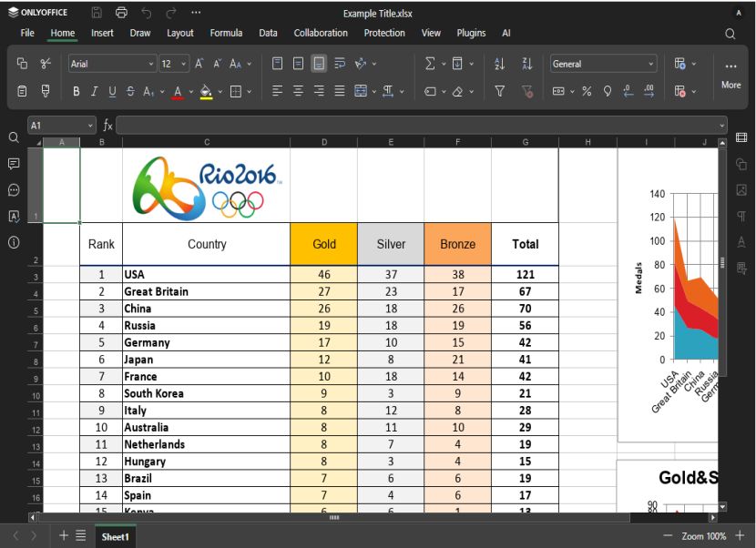The width and height of the screenshot is (756, 548).
Task: Open the Summation function dropdown arrow
Action: tap(443, 64)
